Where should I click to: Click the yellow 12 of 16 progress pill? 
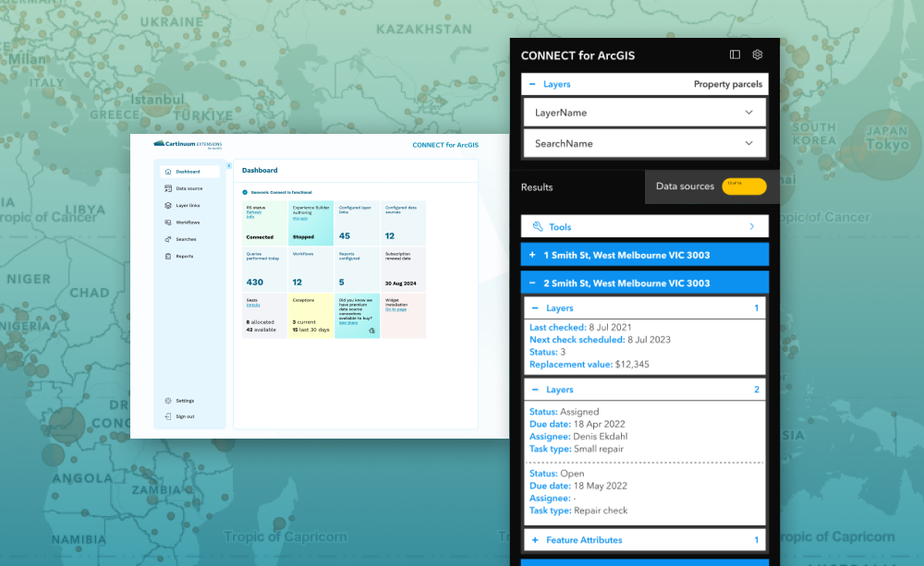click(744, 186)
